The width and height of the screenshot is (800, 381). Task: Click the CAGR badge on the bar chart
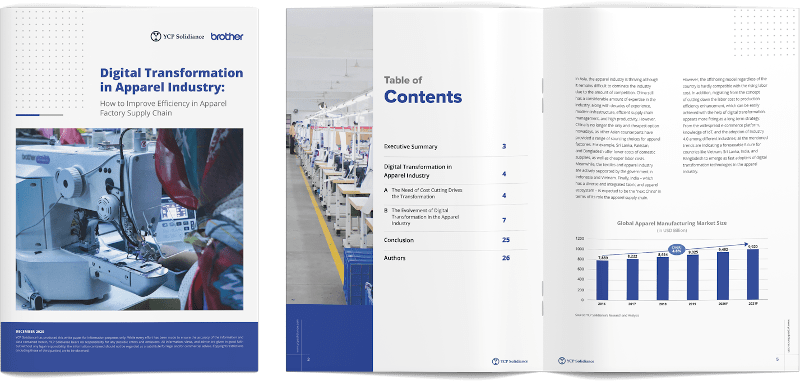pyautogui.click(x=676, y=250)
